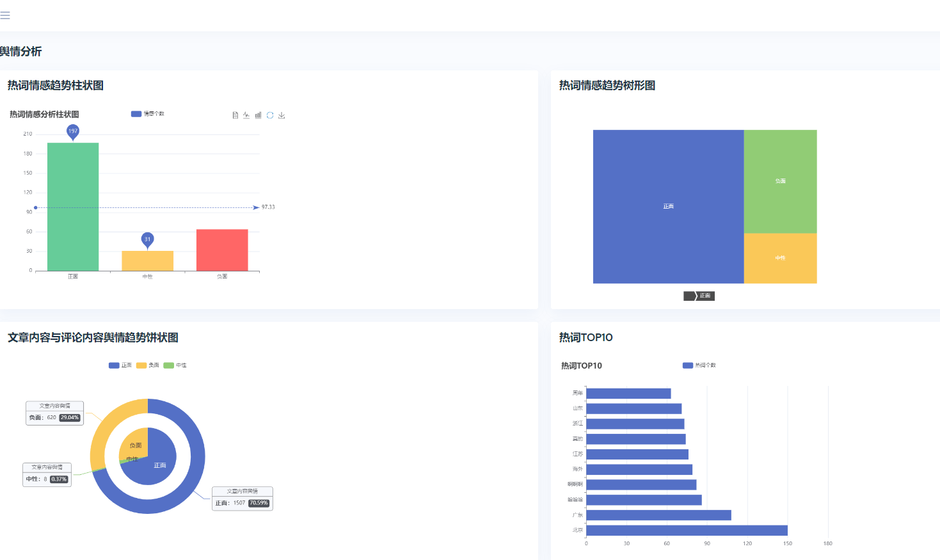Click the yellow 中性 bar
940x560 pixels.
[148, 260]
